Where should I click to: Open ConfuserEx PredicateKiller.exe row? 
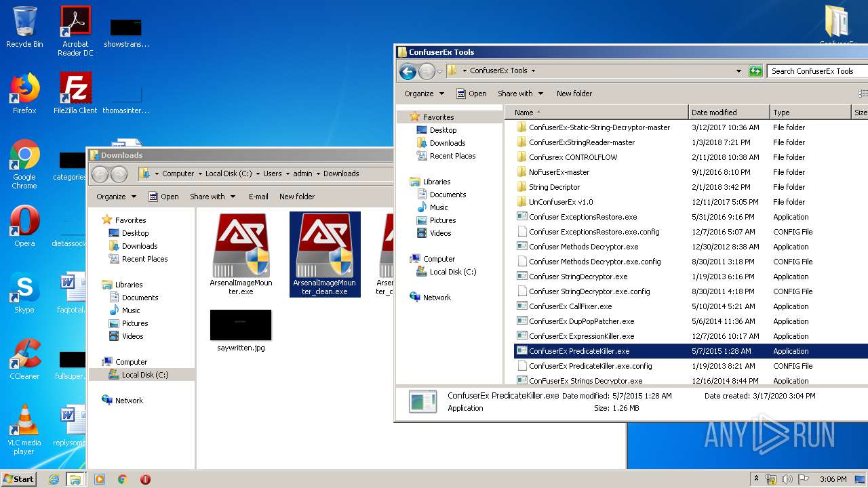[x=690, y=351]
